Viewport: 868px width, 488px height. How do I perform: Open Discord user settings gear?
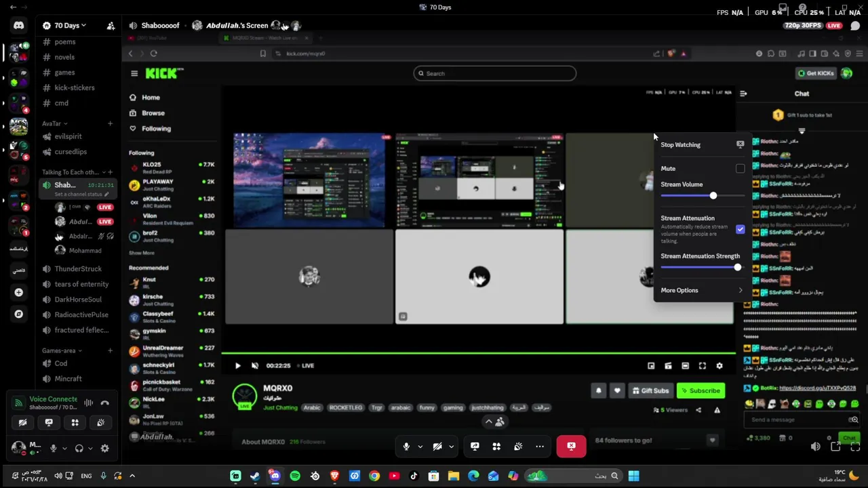104,448
